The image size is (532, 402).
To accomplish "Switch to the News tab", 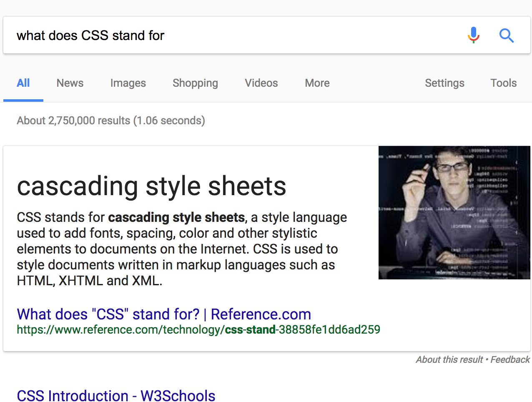I will point(70,83).
